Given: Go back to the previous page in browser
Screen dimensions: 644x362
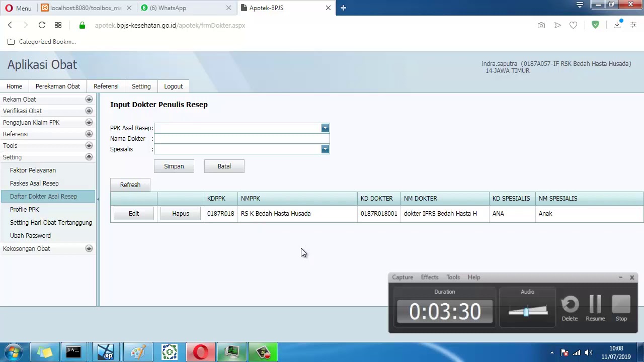Looking at the screenshot, I should tap(10, 25).
